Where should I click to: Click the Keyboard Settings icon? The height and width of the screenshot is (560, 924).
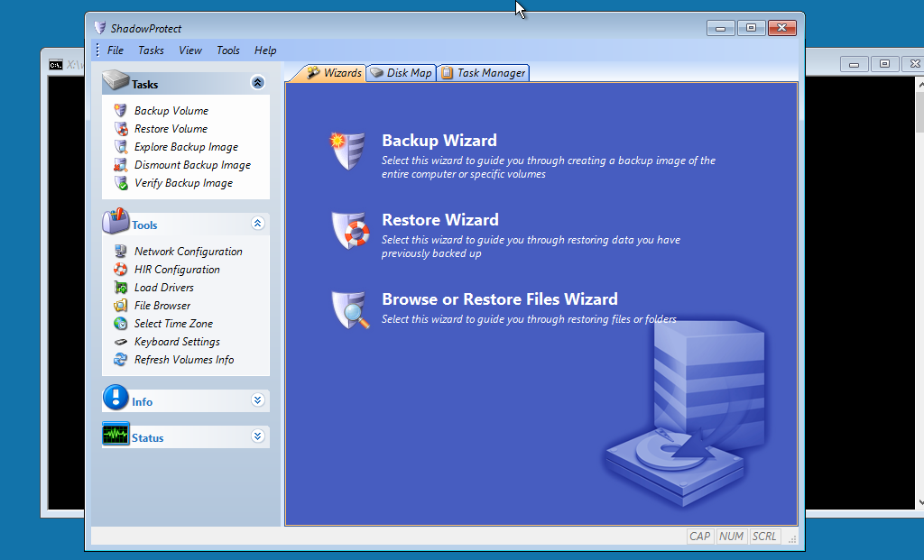[120, 342]
